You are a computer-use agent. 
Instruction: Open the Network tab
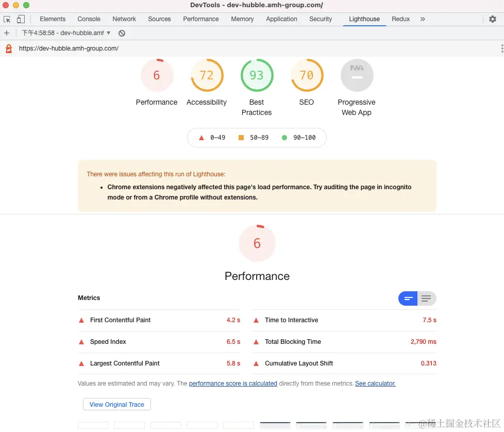click(x=124, y=19)
